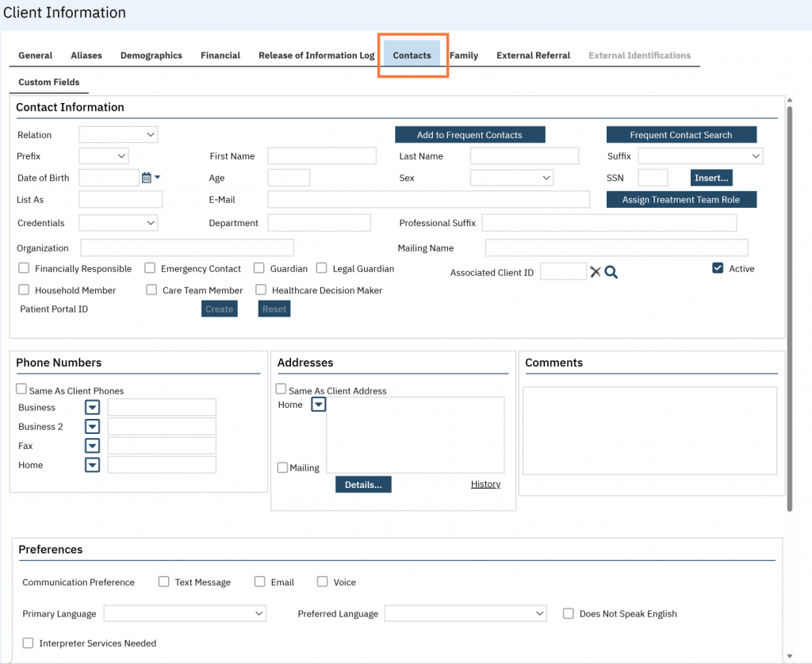Check the Emergency Contact checkbox
This screenshot has width=812, height=664.
pyautogui.click(x=151, y=269)
